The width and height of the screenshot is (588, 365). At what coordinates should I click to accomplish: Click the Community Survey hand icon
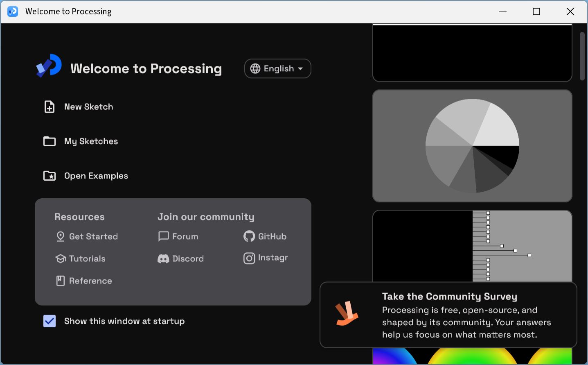point(347,314)
